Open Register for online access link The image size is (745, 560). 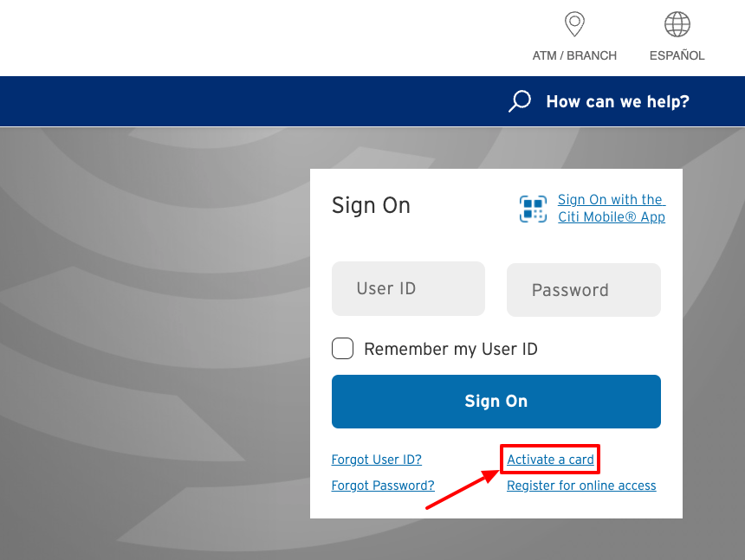point(581,486)
